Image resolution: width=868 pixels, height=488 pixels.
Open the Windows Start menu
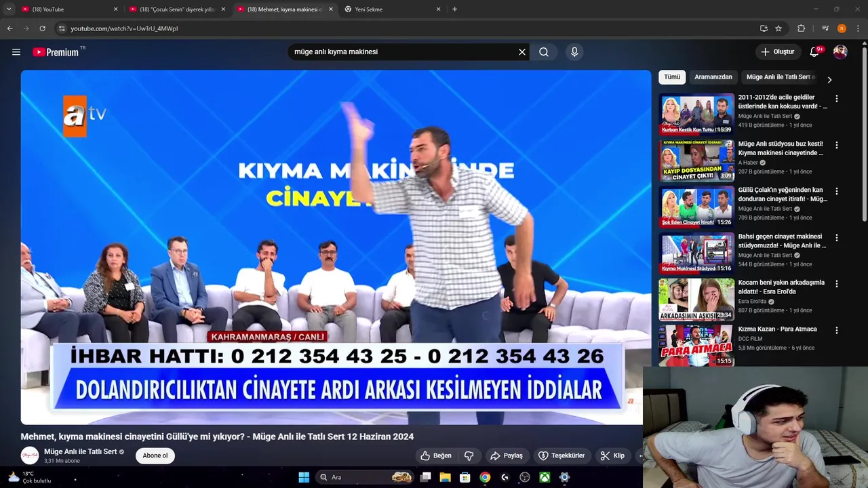click(304, 477)
